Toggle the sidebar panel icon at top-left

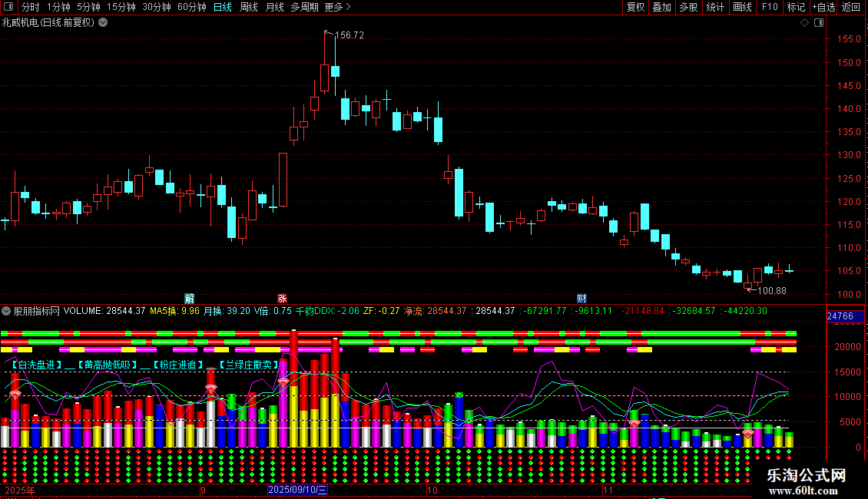click(x=8, y=7)
